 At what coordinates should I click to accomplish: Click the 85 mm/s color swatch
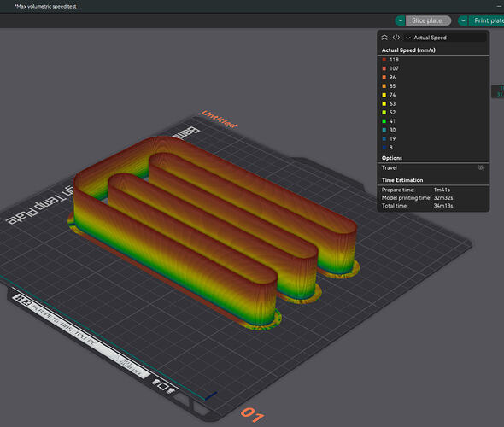384,86
